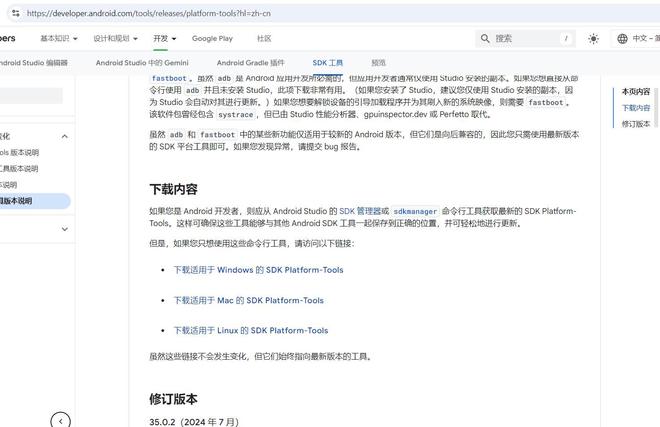Go to the Google Play nav item
660x427 pixels.
pyautogui.click(x=212, y=38)
